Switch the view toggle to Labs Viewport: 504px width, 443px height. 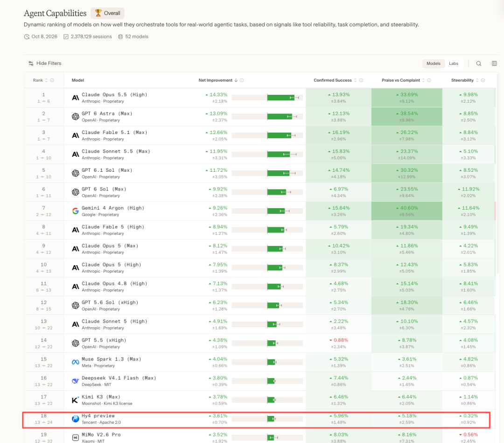coord(454,63)
